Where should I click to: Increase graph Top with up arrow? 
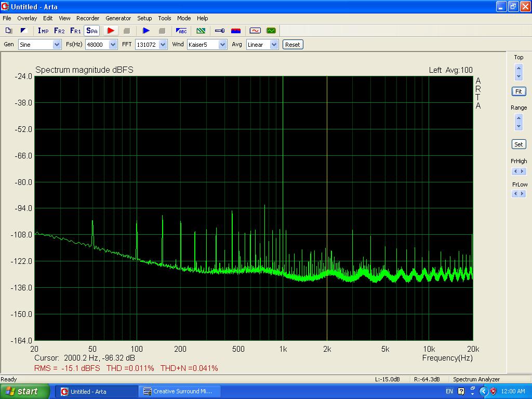(x=518, y=68)
